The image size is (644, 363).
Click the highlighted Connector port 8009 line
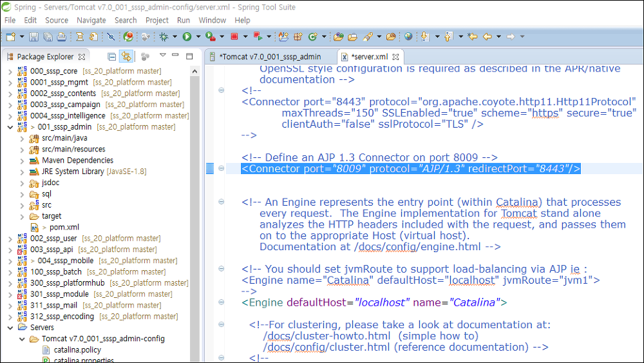click(411, 168)
